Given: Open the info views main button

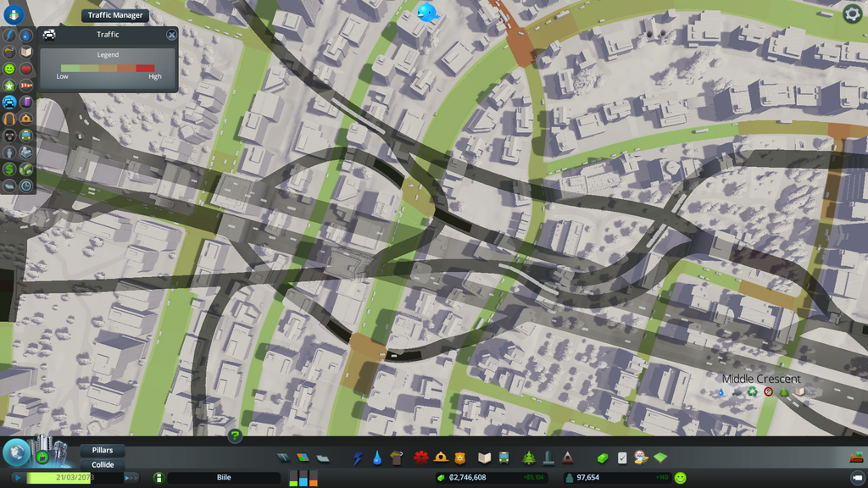Looking at the screenshot, I should (14, 14).
